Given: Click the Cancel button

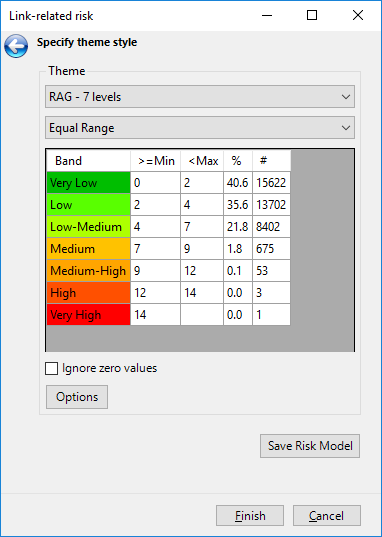Looking at the screenshot, I should [326, 515].
